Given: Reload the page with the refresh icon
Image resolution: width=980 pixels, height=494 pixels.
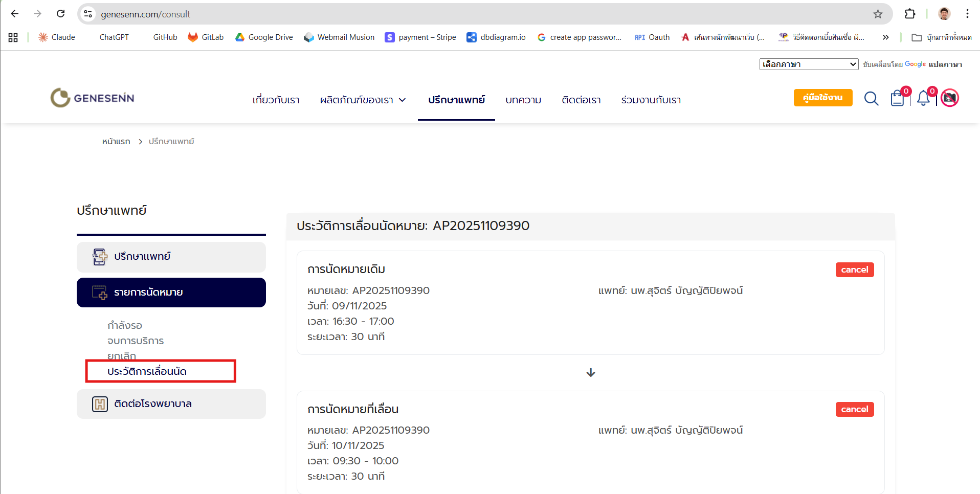Looking at the screenshot, I should coord(61,14).
